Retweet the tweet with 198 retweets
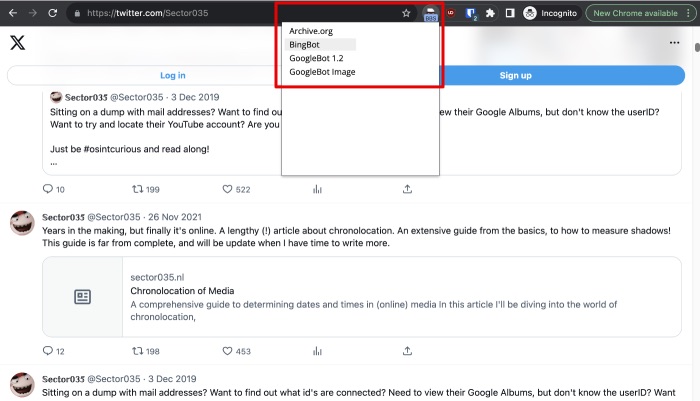 [x=146, y=351]
